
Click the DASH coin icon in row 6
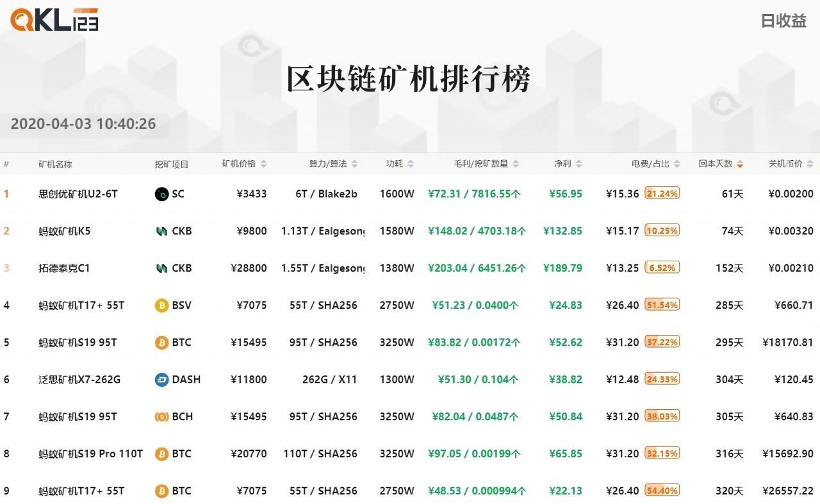161,380
